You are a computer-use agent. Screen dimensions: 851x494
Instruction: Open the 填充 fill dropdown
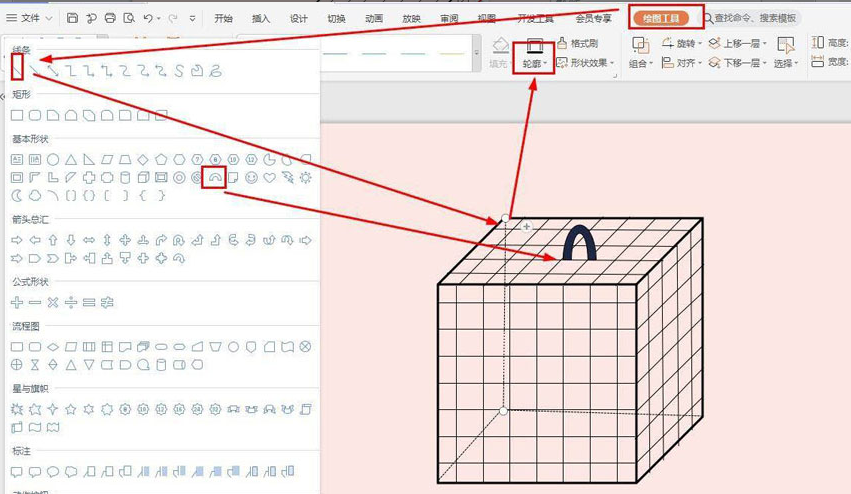point(500,64)
